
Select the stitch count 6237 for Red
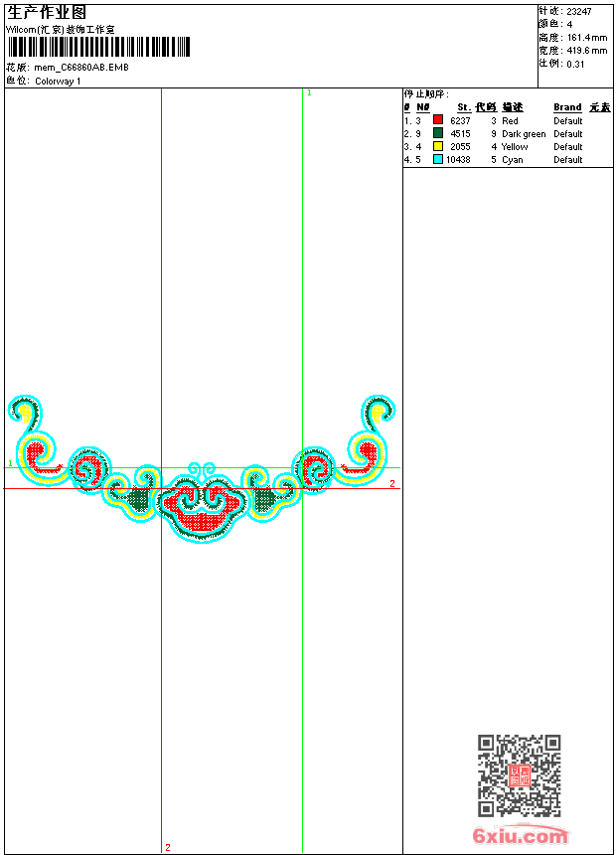[460, 121]
